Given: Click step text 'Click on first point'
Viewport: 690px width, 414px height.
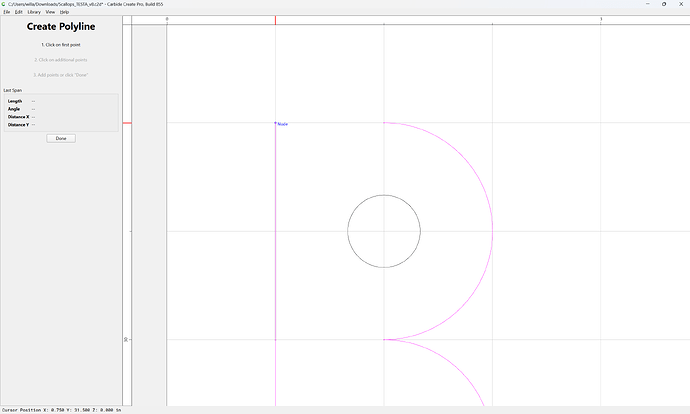Looking at the screenshot, I should [x=61, y=45].
